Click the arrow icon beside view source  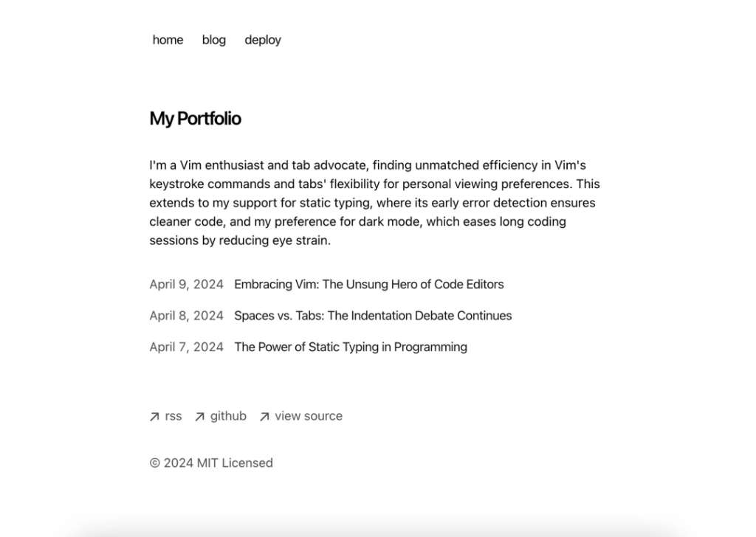pos(264,416)
